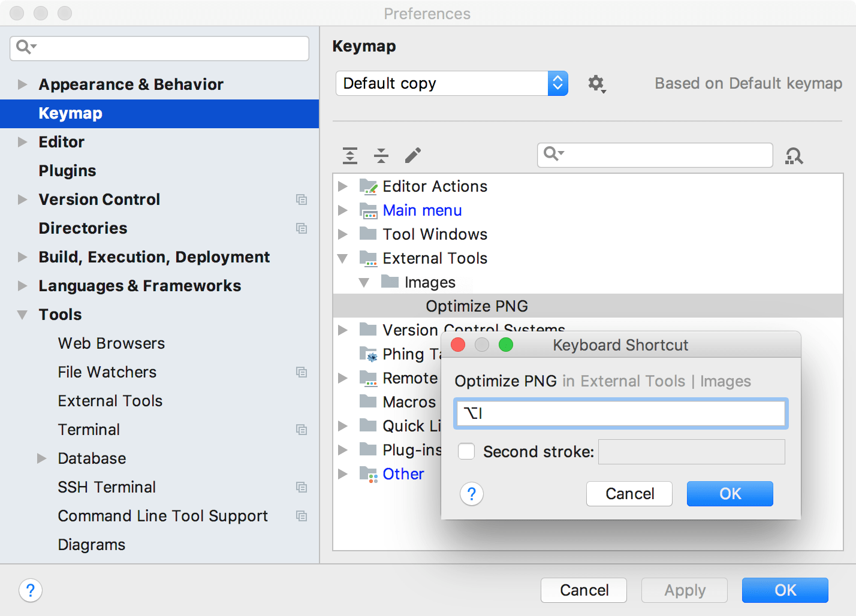856x616 pixels.
Task: Select the pencil Edit Shortcut icon
Action: [412, 155]
